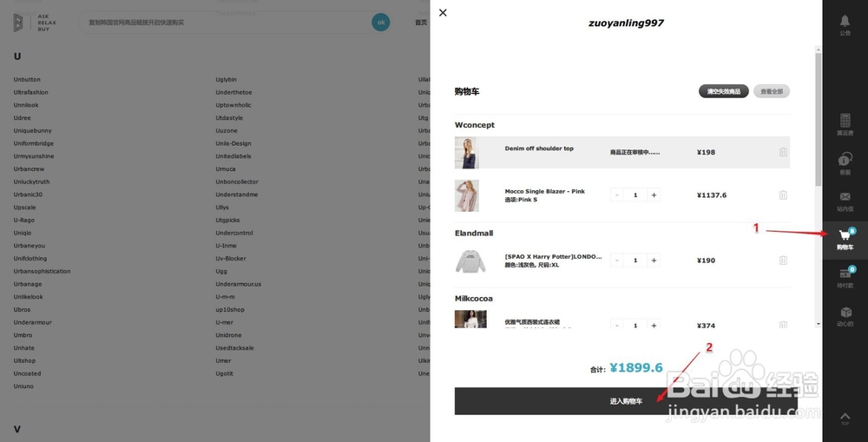
Task: Delete the Mocco Single Blazer item
Action: point(783,195)
